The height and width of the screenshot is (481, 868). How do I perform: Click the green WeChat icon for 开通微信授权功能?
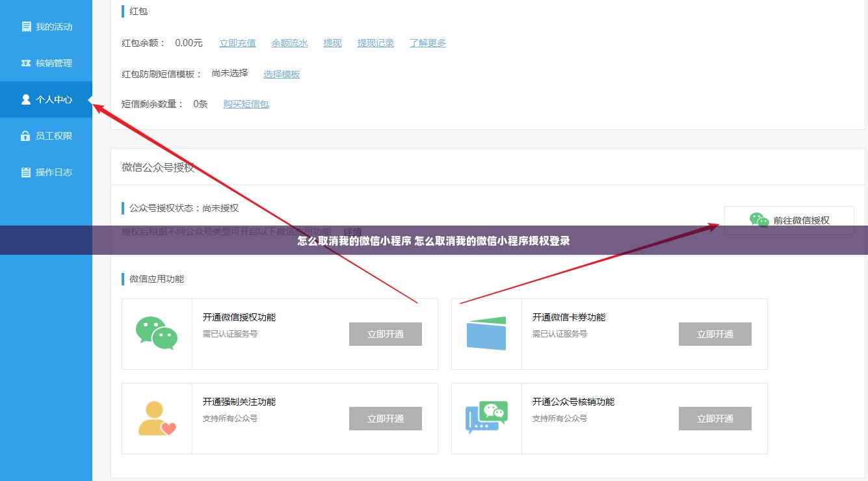pyautogui.click(x=157, y=333)
